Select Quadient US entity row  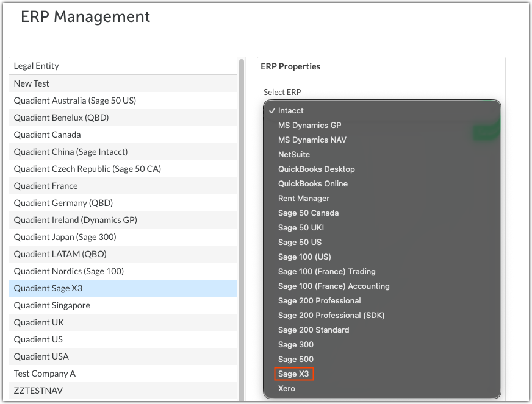[x=123, y=339]
